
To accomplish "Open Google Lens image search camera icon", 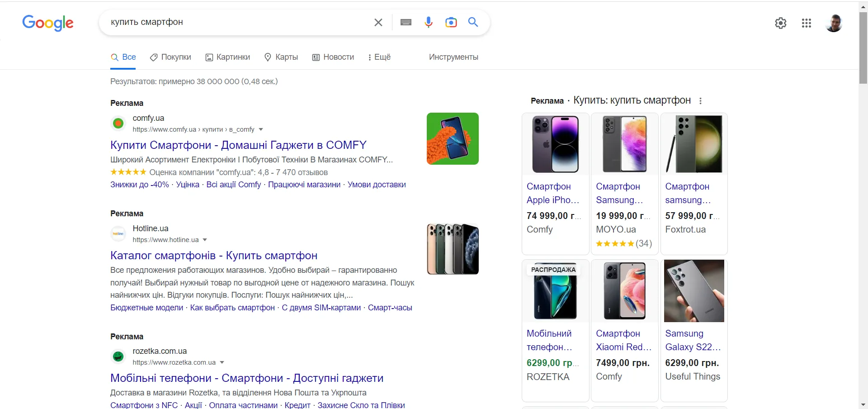I will [451, 22].
